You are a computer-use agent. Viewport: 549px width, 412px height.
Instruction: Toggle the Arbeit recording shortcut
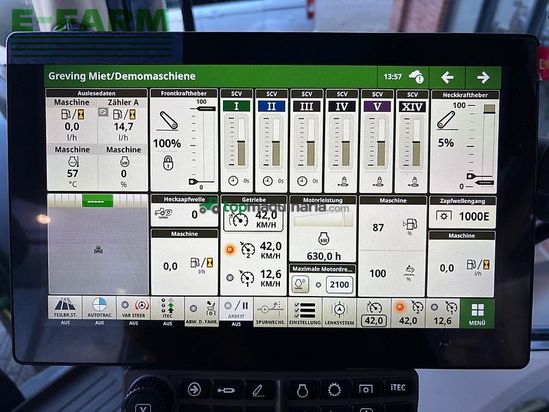236,308
